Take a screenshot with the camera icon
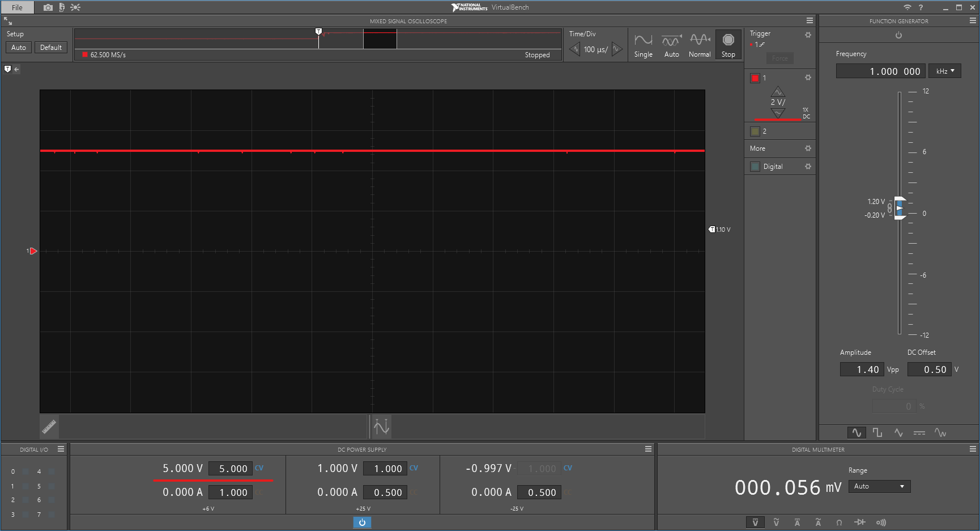 click(48, 7)
